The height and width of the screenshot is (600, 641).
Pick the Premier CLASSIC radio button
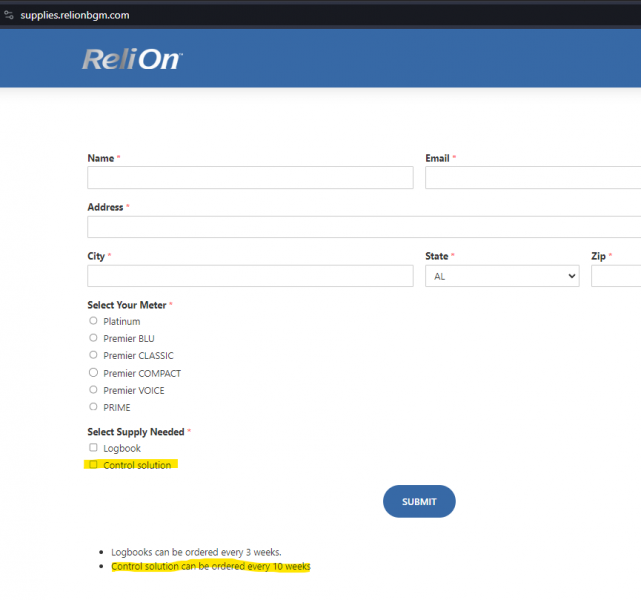[93, 355]
